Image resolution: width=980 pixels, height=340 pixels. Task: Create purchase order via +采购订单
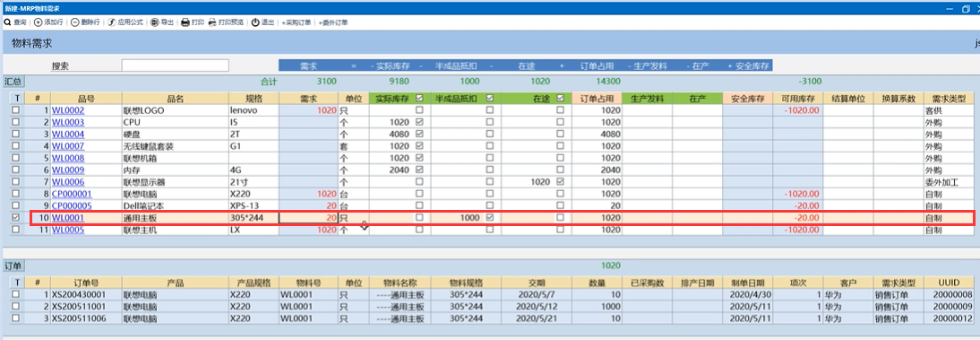tap(297, 22)
